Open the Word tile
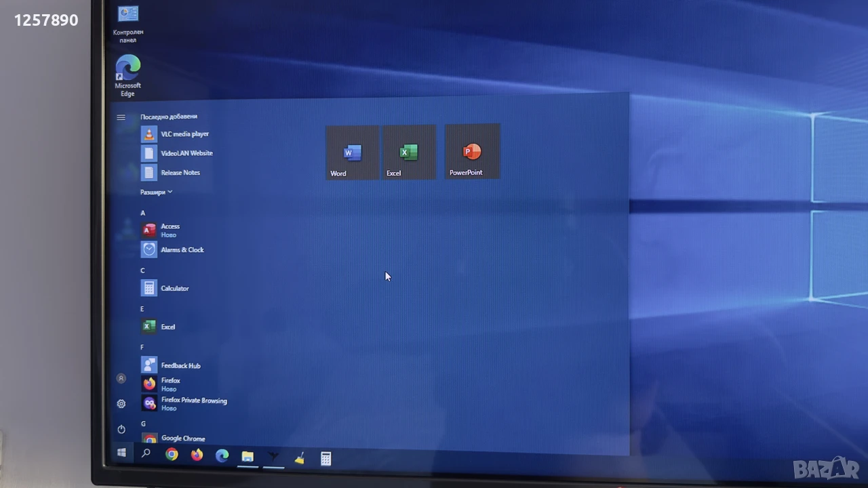 tap(352, 152)
